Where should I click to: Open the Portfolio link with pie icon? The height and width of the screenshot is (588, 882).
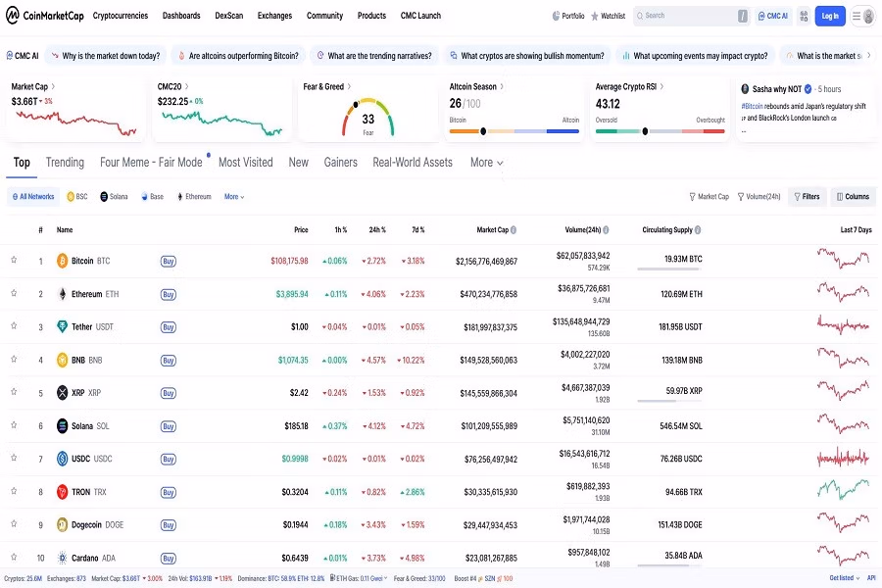[x=568, y=16]
